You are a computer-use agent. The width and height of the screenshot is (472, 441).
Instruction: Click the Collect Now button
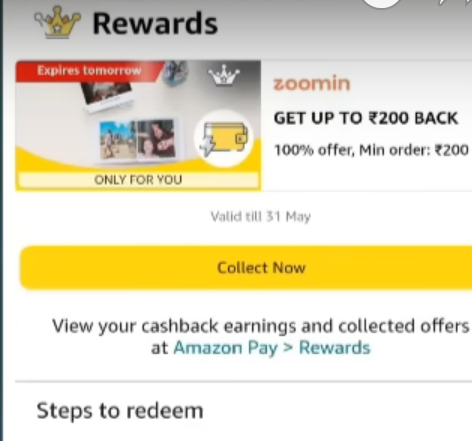[246, 268]
